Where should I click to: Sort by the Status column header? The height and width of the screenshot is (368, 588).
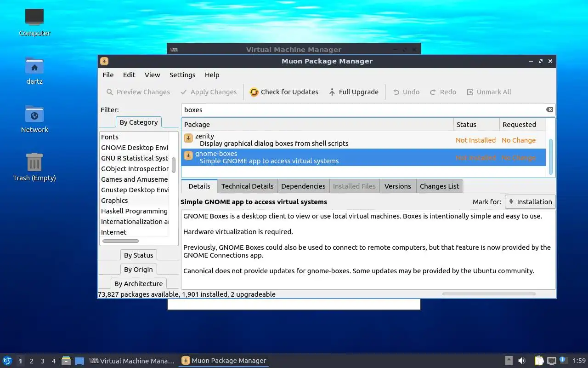coord(476,125)
